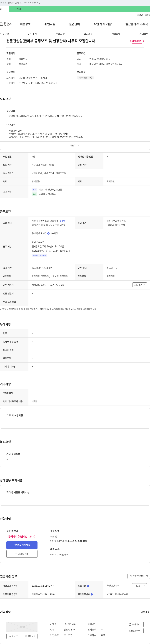This screenshot has height=644, width=150.
Task: Switch to the 기업 tab at top
Action: 19,9
